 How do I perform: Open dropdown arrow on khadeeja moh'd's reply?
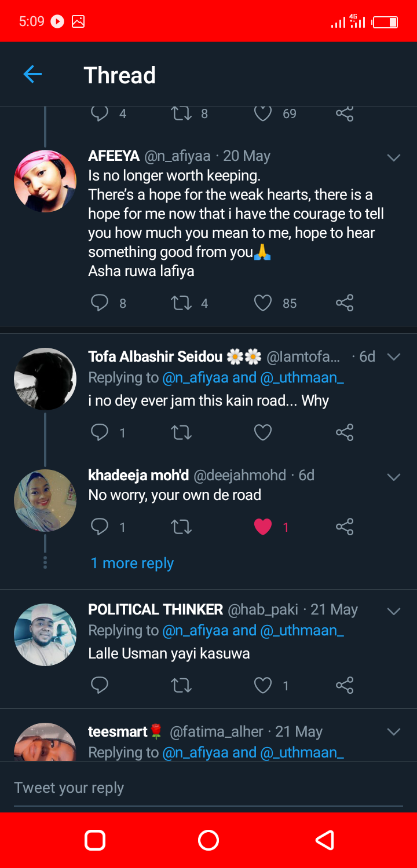[394, 477]
